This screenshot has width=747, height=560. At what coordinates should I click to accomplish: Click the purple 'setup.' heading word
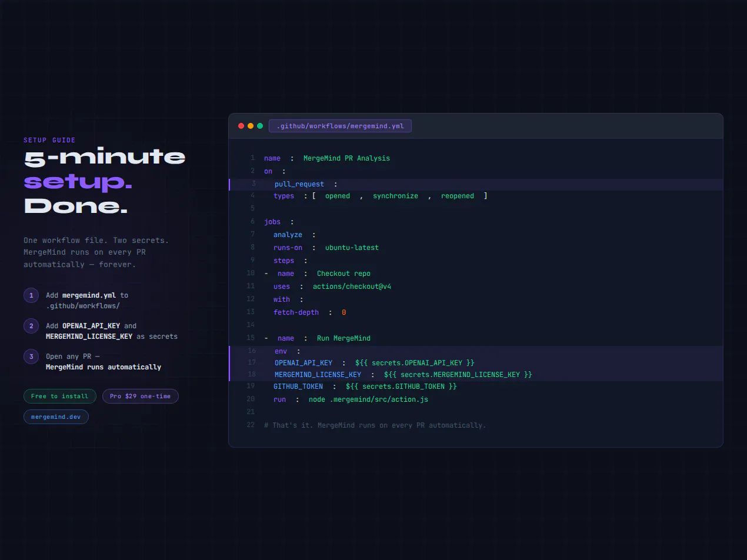(x=78, y=182)
